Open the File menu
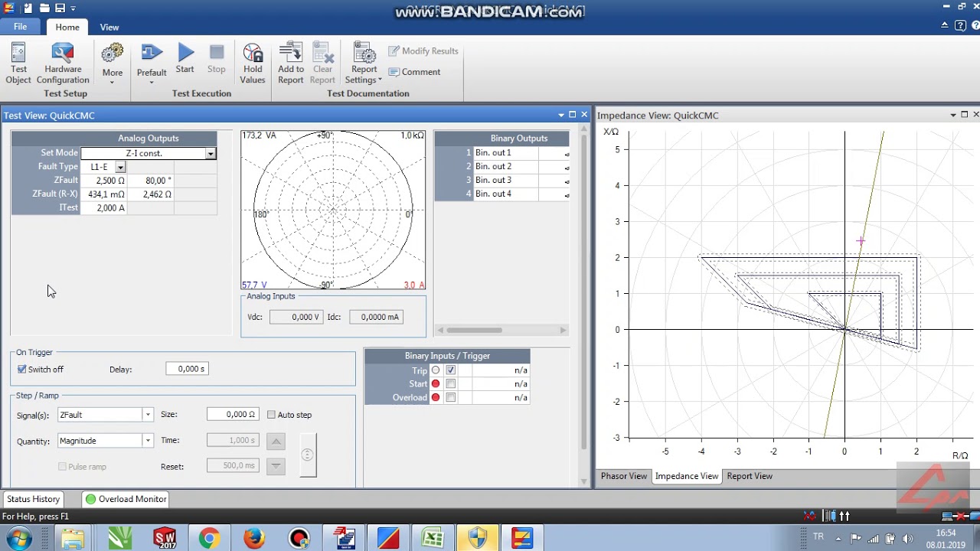The image size is (980, 551). pos(21,27)
